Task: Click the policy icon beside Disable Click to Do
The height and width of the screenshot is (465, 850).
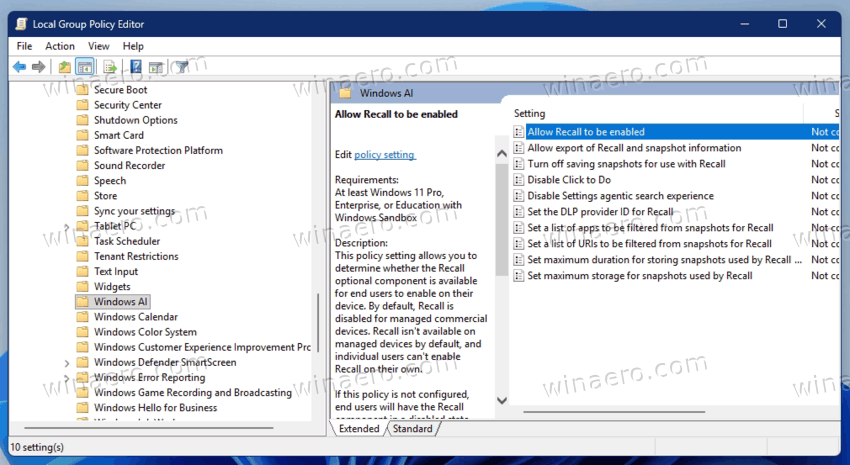Action: tap(519, 180)
